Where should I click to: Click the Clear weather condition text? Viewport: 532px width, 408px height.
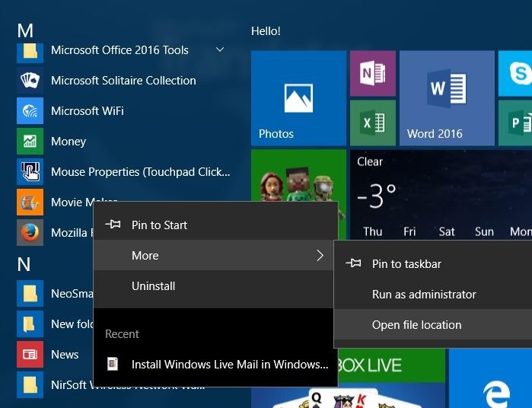(370, 161)
